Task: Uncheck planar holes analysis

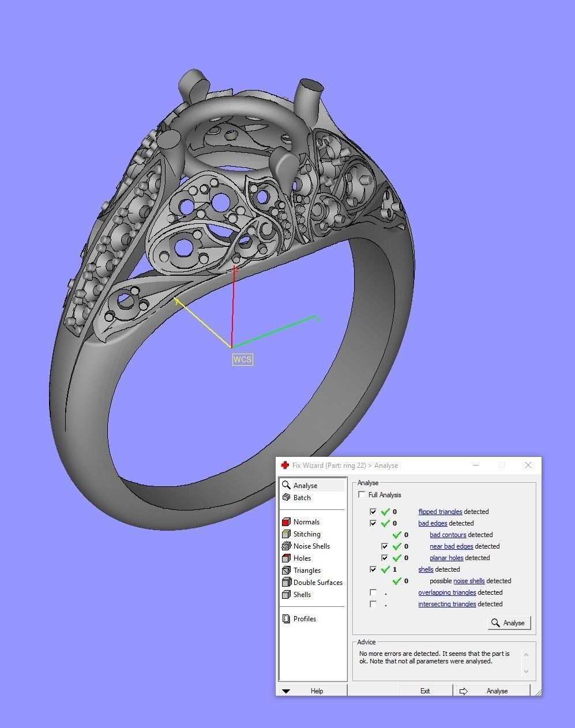Action: [385, 558]
